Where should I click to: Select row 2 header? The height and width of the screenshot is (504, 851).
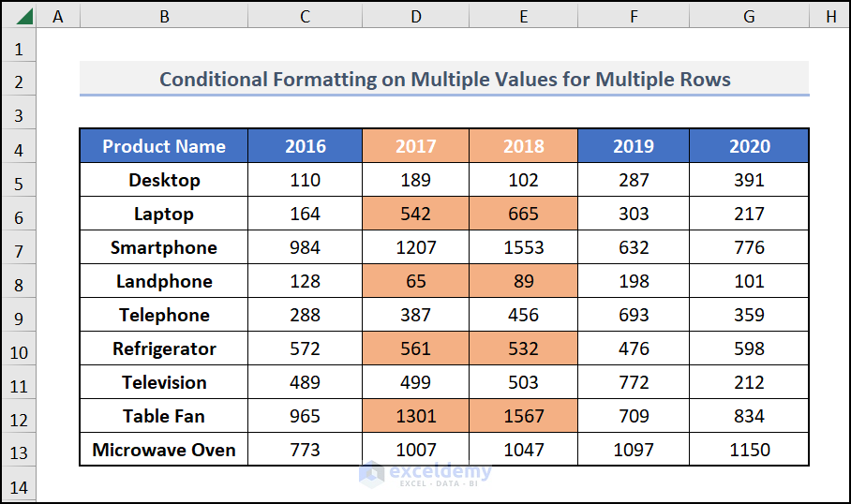pyautogui.click(x=20, y=80)
